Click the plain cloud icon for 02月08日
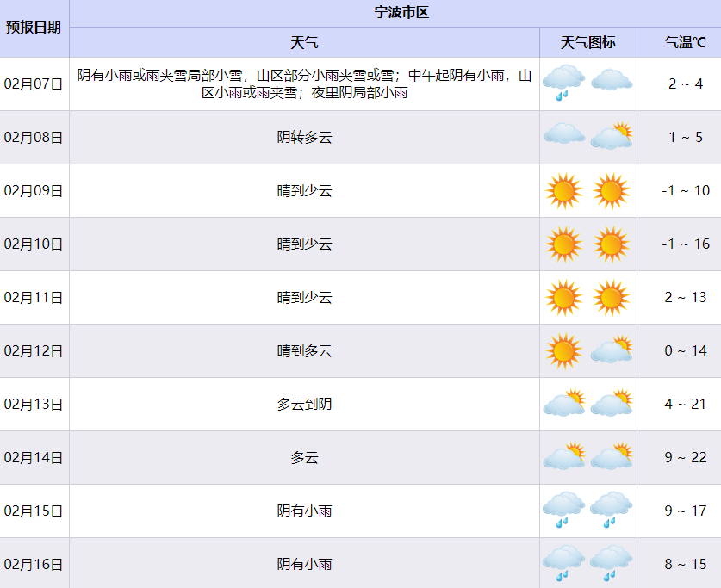 pyautogui.click(x=564, y=134)
